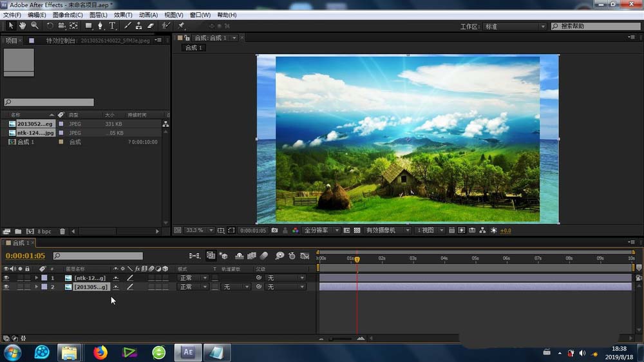Select the Horizontal Type tool
Screen dimensions: 644x362
tap(112, 26)
